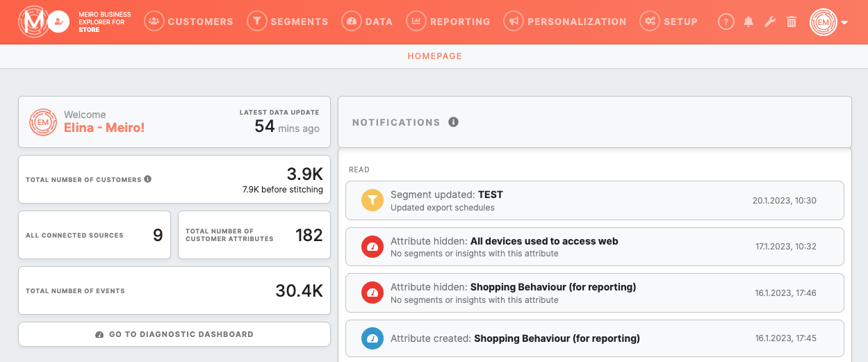Viewport: 868px width, 362px height.
Task: Click the Updated export schedules text
Action: coord(443,208)
